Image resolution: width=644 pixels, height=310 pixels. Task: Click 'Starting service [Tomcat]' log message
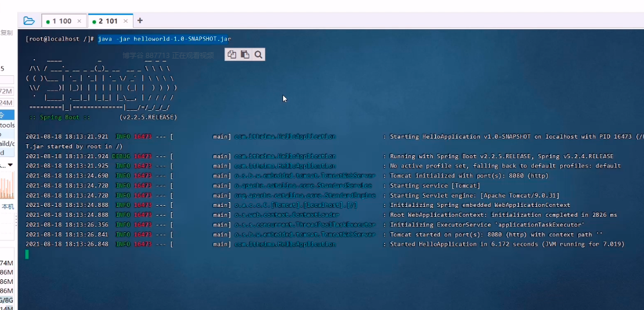[435, 186]
